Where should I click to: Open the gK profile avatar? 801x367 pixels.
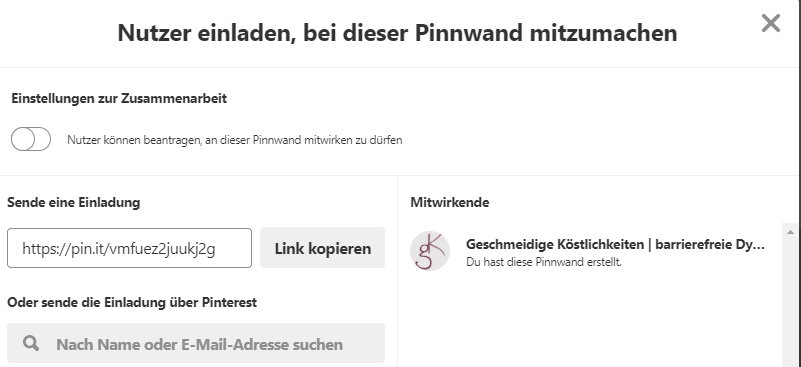click(430, 251)
